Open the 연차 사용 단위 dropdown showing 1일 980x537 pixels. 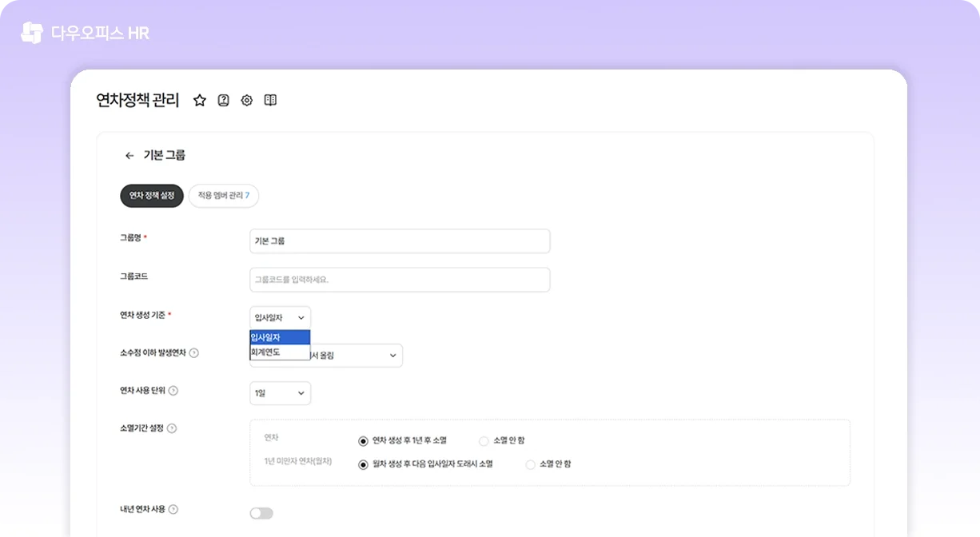[280, 392]
